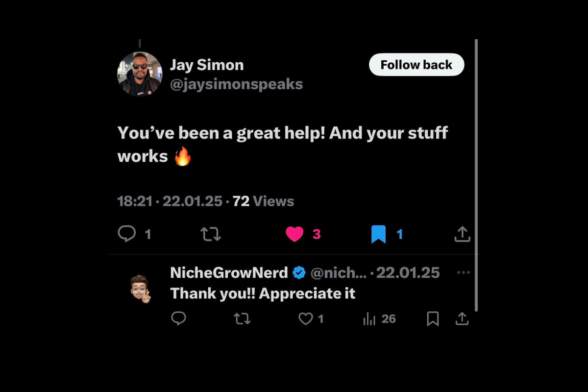Open the @jaysimonspeaks handle link

[236, 84]
